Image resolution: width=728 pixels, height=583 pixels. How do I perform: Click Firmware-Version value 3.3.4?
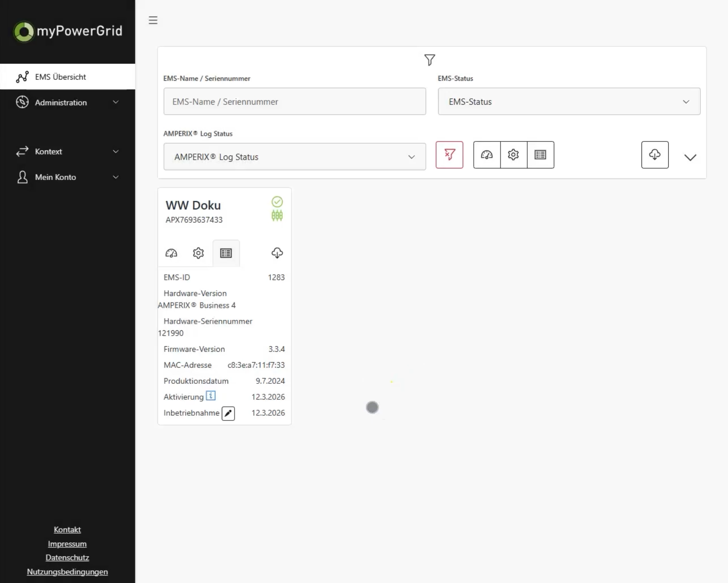tap(277, 349)
